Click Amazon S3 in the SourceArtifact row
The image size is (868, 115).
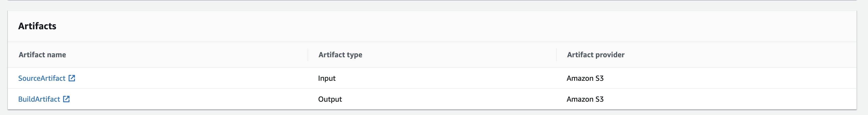[x=585, y=78]
